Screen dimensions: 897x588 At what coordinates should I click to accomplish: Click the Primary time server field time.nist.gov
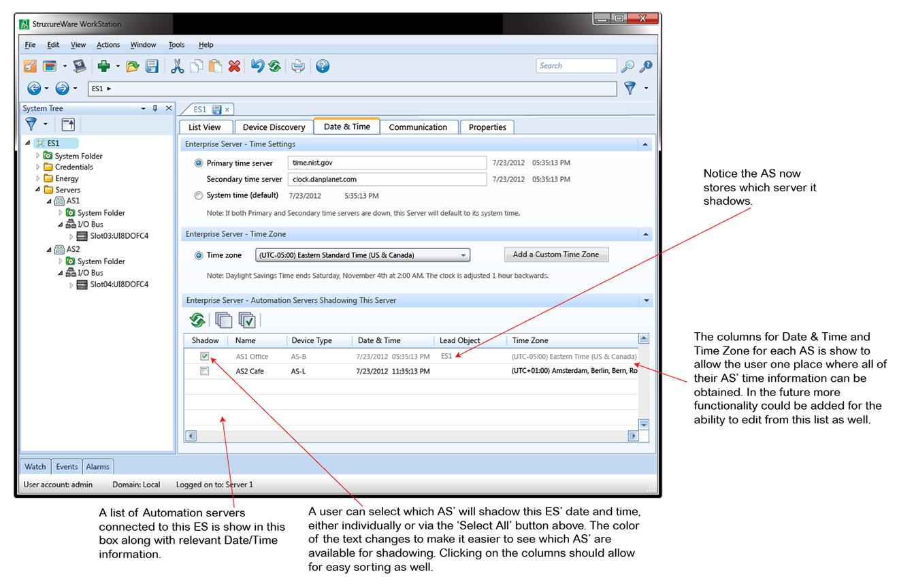pyautogui.click(x=387, y=163)
